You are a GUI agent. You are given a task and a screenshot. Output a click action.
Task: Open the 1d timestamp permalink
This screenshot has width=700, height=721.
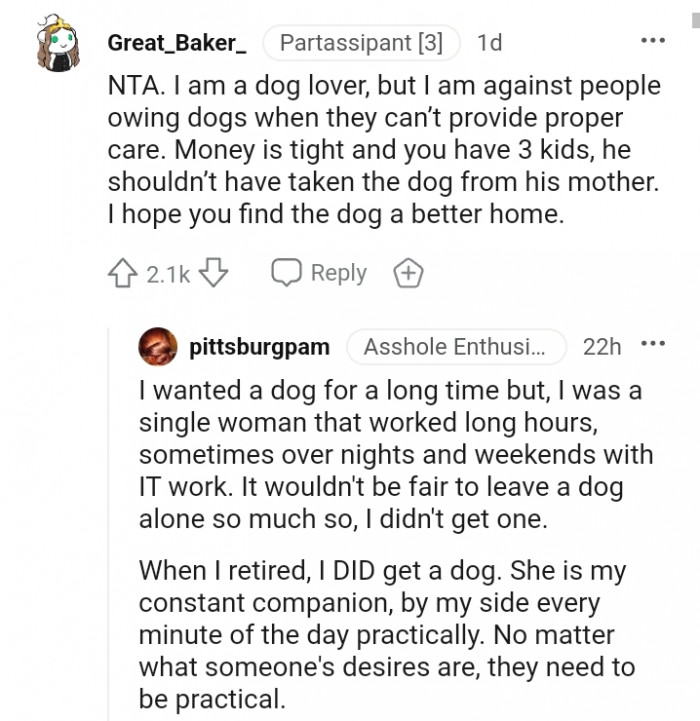(x=490, y=43)
